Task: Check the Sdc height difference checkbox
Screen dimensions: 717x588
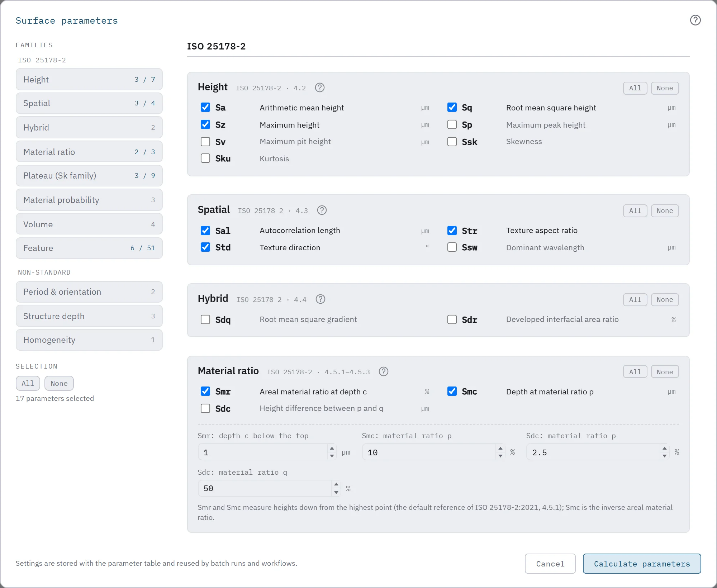Action: coord(205,408)
